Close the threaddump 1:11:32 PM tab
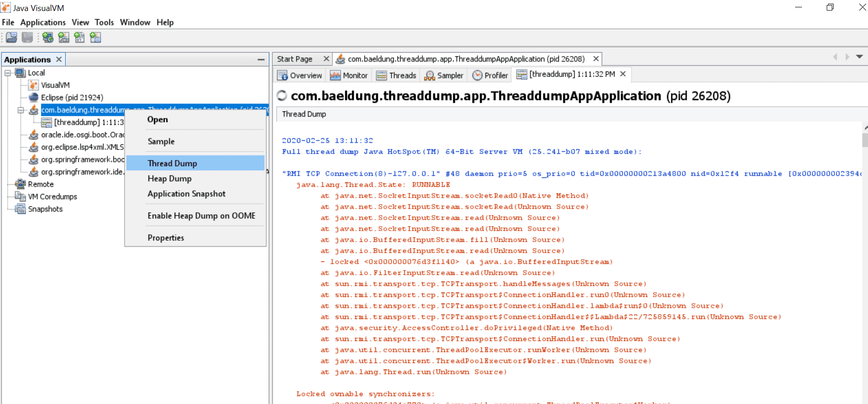This screenshot has width=868, height=404. [x=623, y=74]
